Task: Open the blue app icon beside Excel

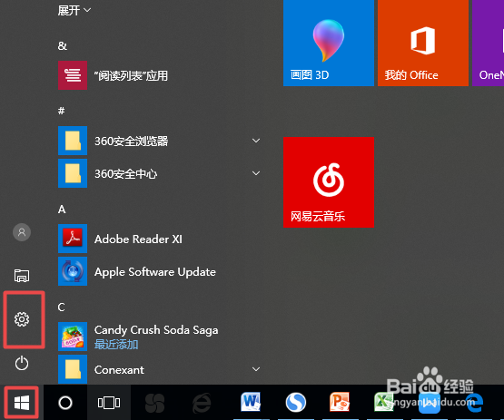Action: tap(430, 403)
